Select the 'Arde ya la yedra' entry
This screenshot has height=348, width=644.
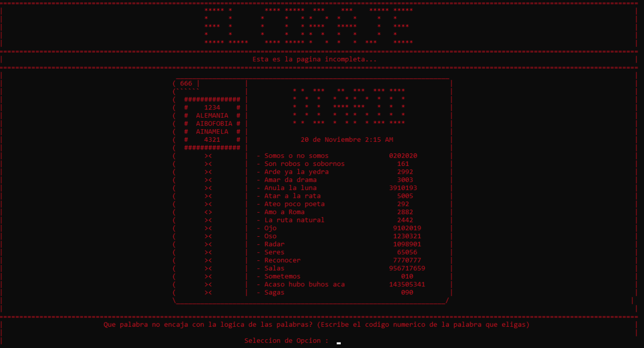click(296, 172)
